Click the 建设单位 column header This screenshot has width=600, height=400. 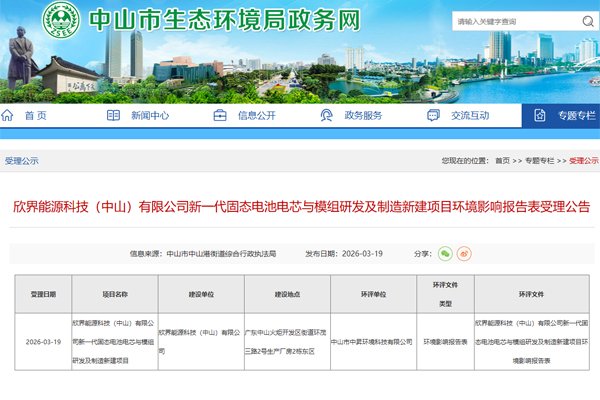[201, 294]
